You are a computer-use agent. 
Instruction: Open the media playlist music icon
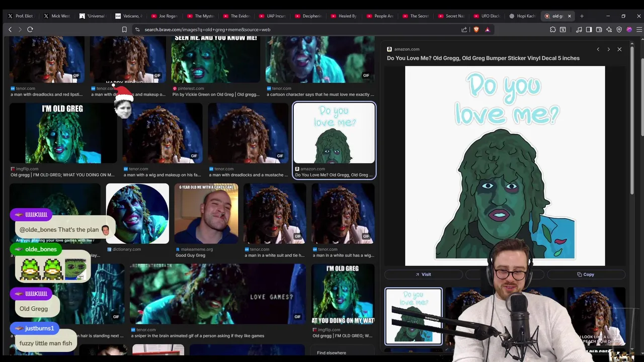tap(579, 30)
